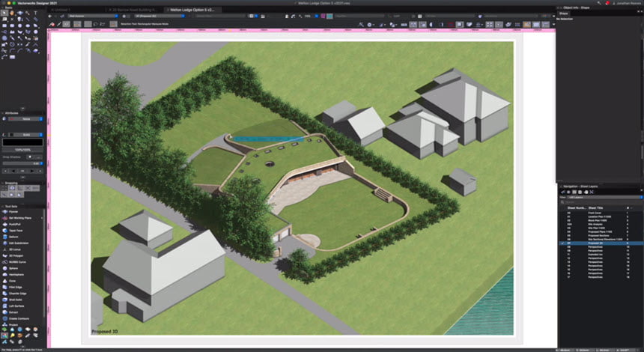Screen dimensions: 644x352
Task: Click the search field in Navigation palette
Action: click(x=601, y=202)
